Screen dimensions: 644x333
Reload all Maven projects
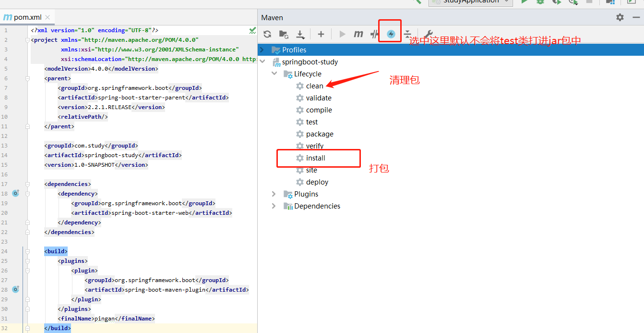click(x=267, y=34)
